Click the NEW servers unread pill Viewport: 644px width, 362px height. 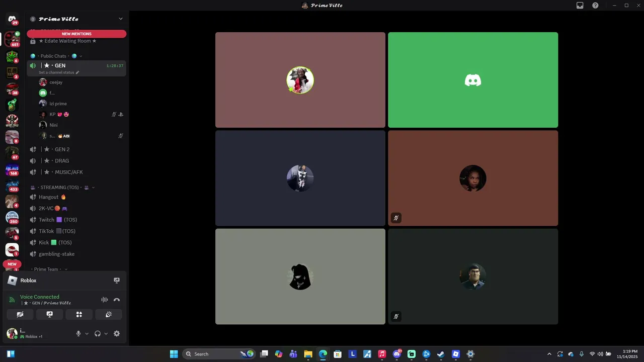(12, 264)
